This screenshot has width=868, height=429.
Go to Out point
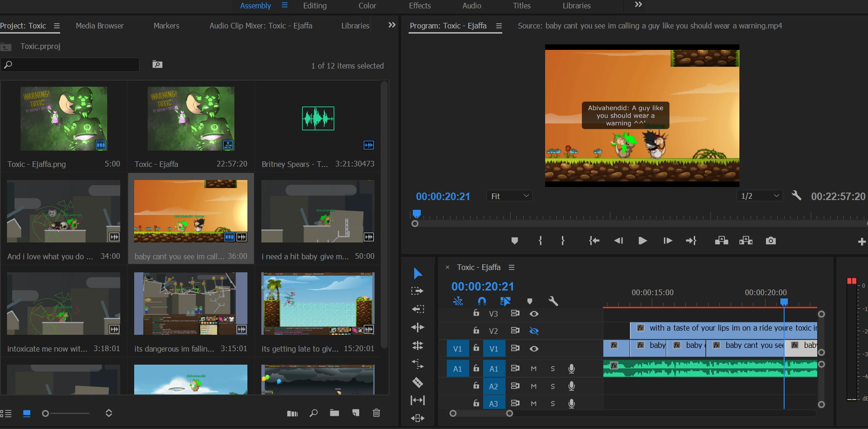tap(691, 241)
